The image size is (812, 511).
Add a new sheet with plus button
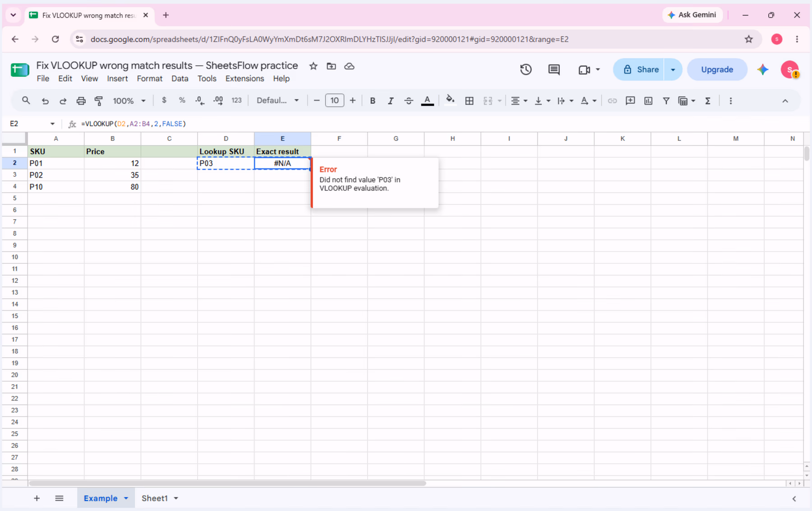37,498
